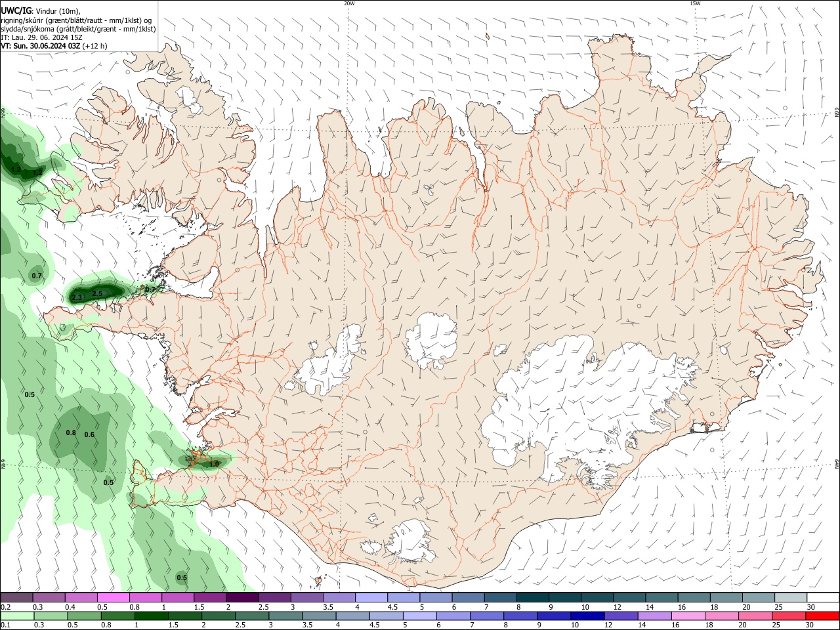Click the light lavender 4 mm snow swatch

pos(371,597)
